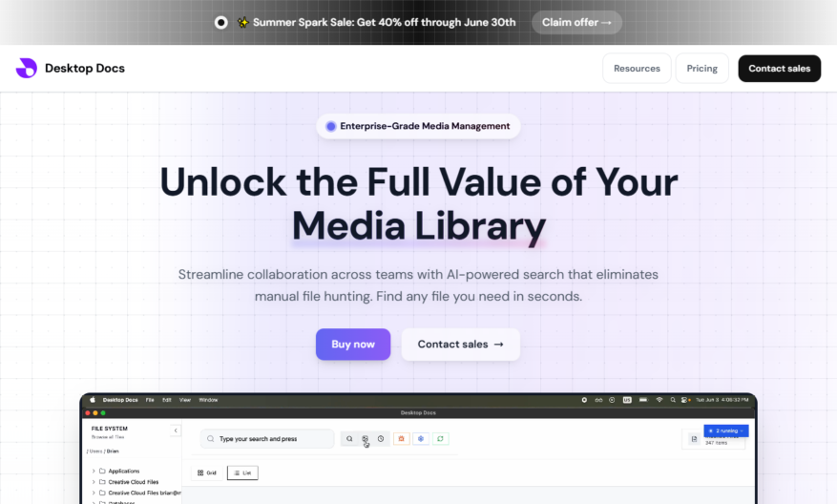Click the magnifier inside the search field
The image size is (837, 504).
210,439
